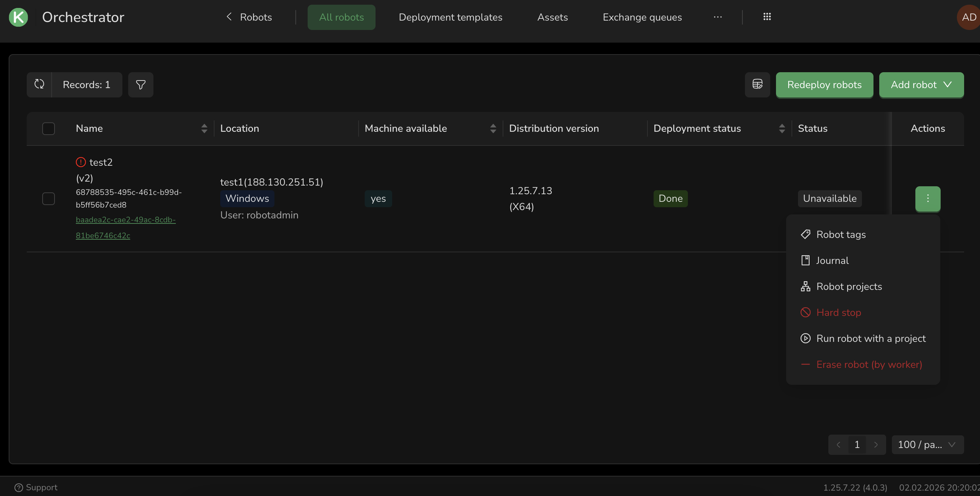Click the three-dot row actions button
Screen dimensions: 980x496
928,198
